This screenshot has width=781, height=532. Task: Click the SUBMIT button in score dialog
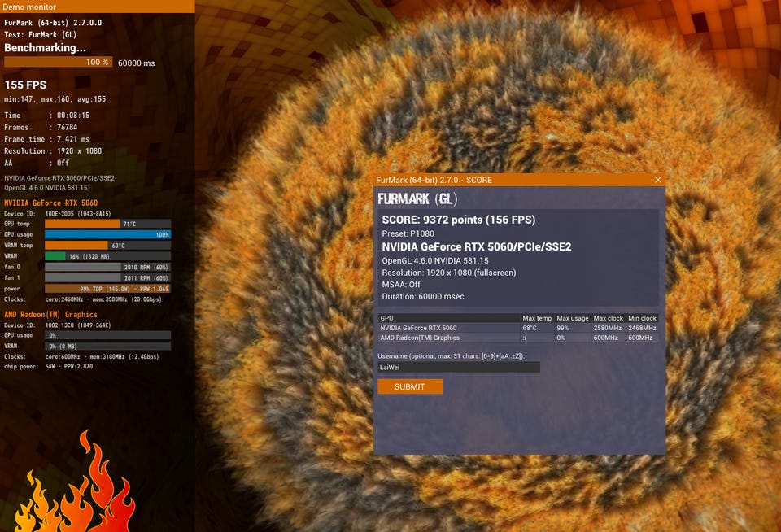pos(409,386)
